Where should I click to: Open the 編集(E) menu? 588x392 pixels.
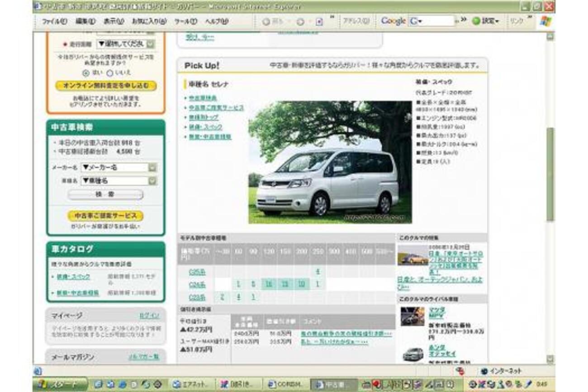85,21
